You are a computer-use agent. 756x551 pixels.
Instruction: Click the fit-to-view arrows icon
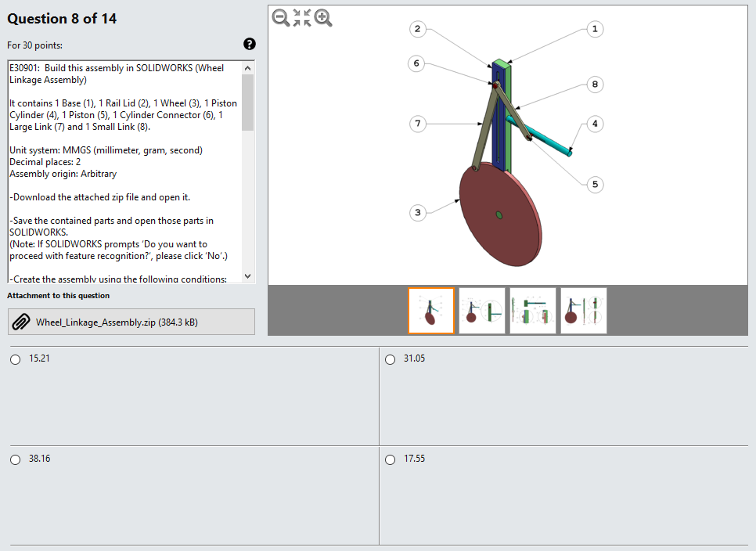click(x=302, y=18)
